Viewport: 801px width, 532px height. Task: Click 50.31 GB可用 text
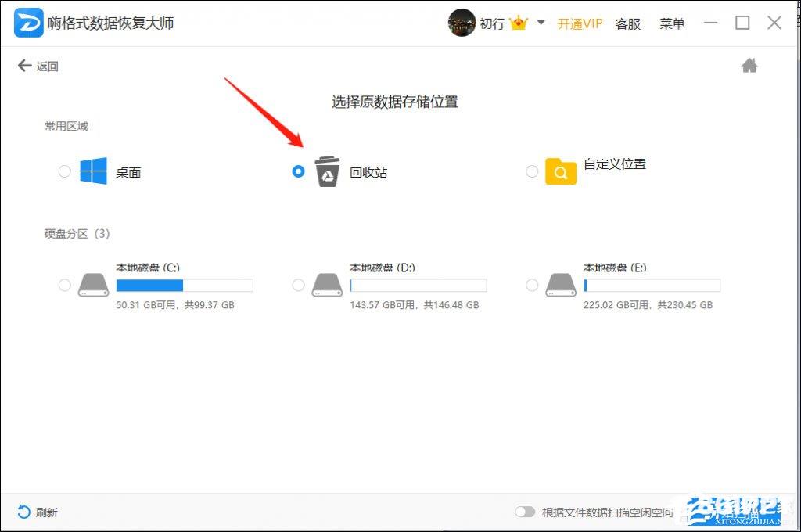coord(145,305)
